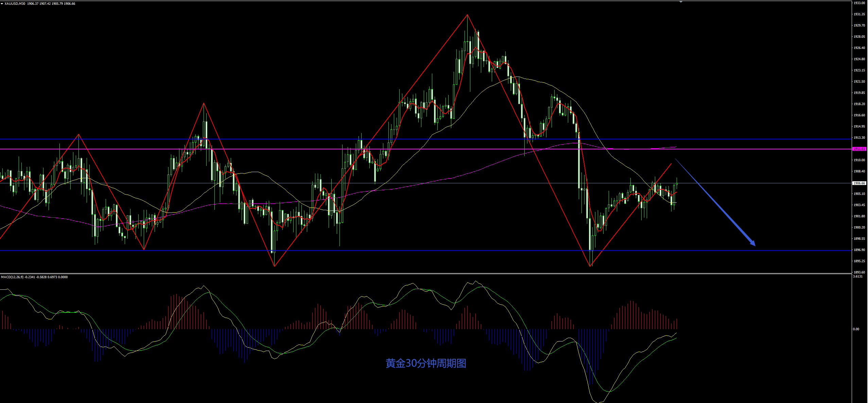Image resolution: width=868 pixels, height=403 pixels.
Task: Click the 1905.10 price axis label
Action: click(859, 194)
